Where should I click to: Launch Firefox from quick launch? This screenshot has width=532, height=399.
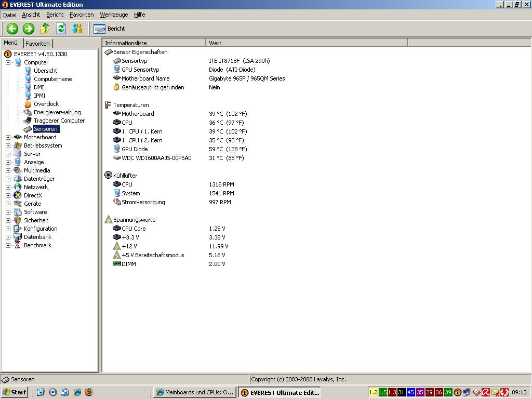coord(89,392)
